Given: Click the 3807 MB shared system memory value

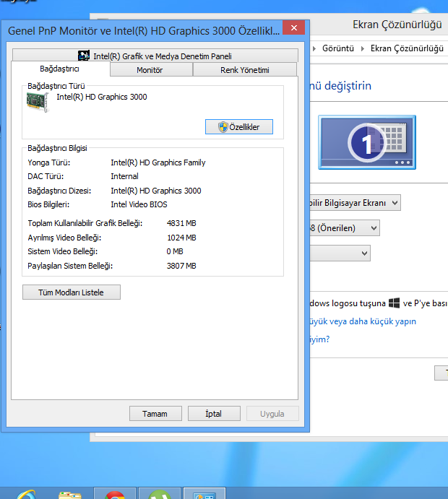Looking at the screenshot, I should [x=181, y=266].
